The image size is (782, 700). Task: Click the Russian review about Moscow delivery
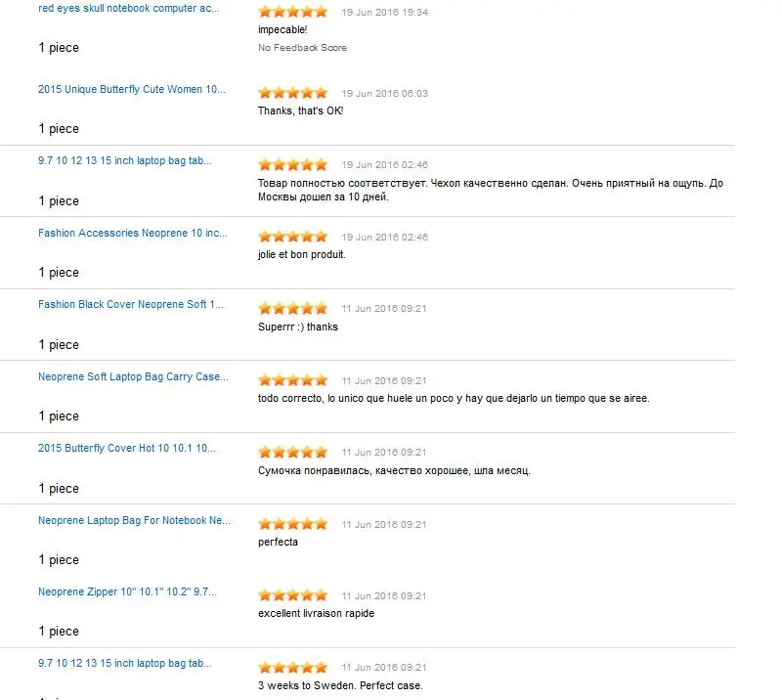click(x=491, y=190)
